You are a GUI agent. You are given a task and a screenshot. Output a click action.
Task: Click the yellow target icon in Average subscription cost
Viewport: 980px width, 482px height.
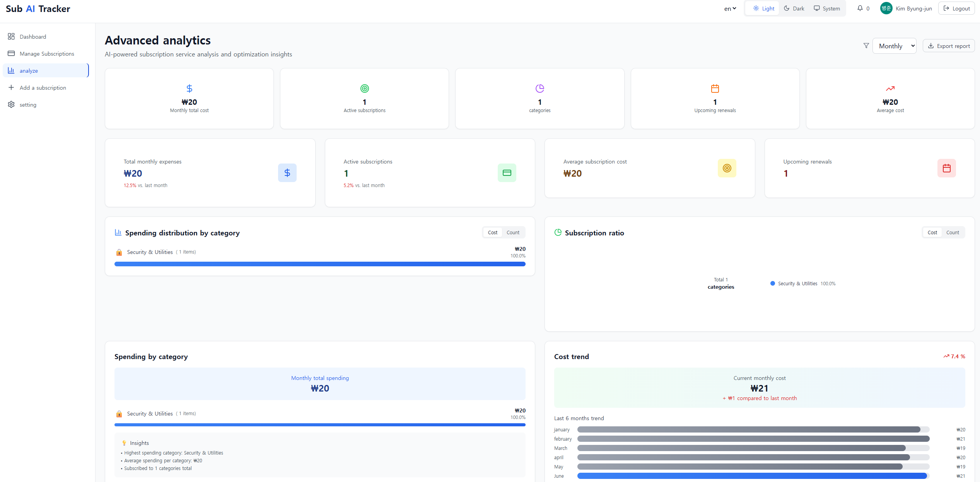[x=727, y=168]
